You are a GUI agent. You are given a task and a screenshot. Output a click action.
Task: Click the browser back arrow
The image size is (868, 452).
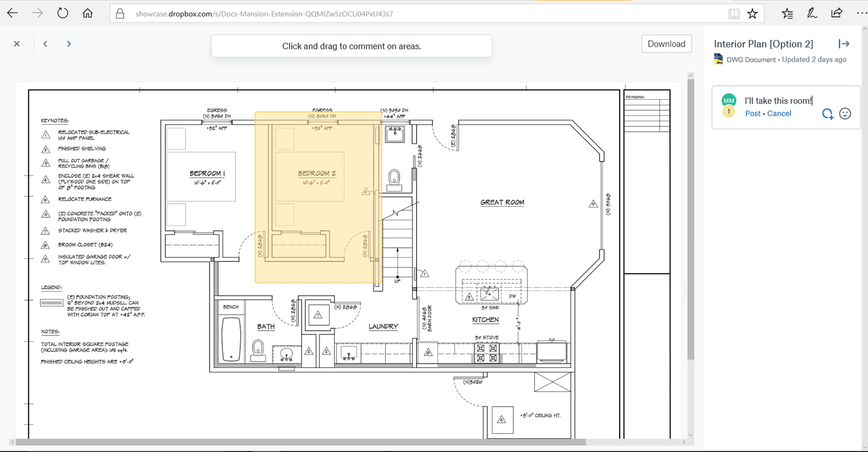12,13
